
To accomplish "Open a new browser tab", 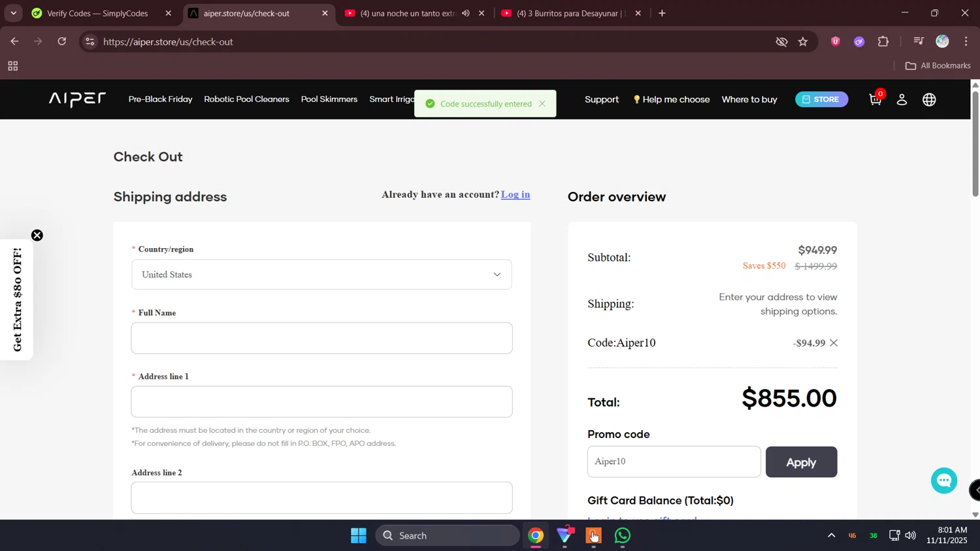I will [662, 13].
